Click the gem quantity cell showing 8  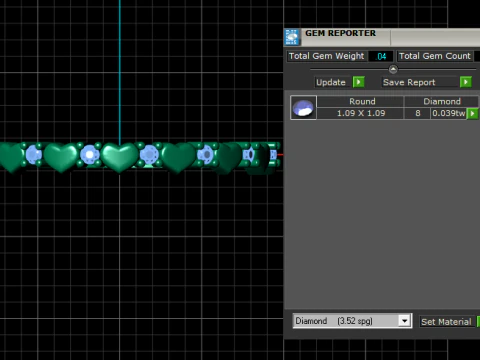pos(417,113)
